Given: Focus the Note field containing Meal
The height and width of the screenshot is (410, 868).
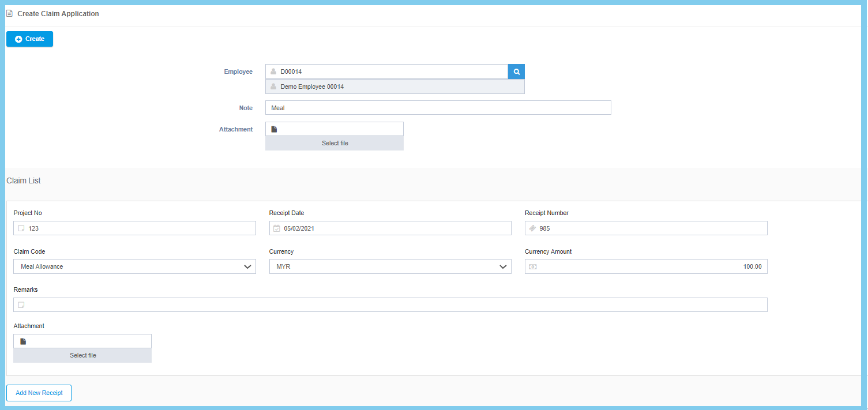Looking at the screenshot, I should (x=438, y=108).
